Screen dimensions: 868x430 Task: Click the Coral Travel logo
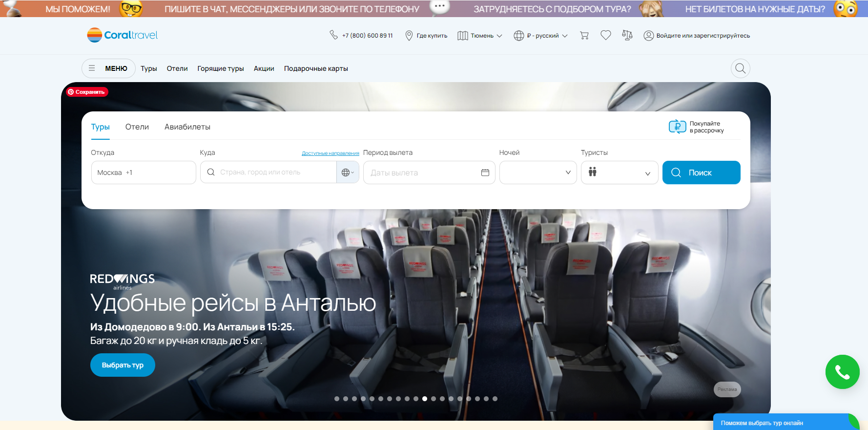click(x=123, y=35)
